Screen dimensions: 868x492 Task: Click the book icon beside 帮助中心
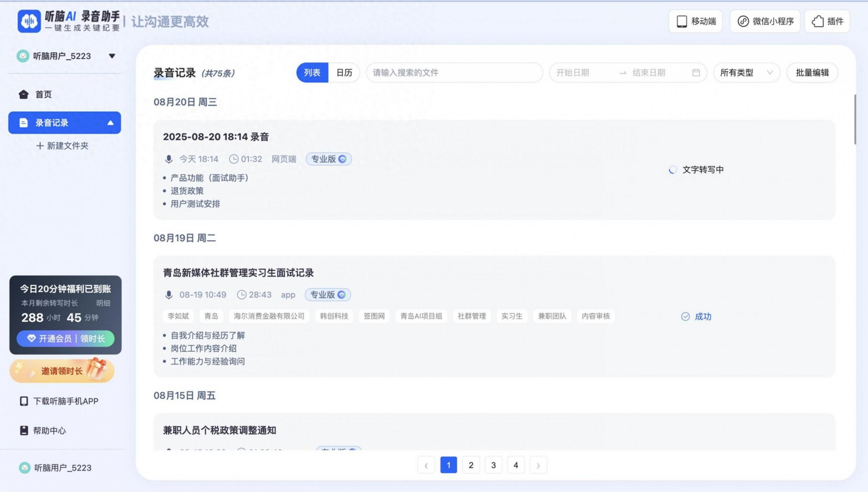(x=24, y=430)
